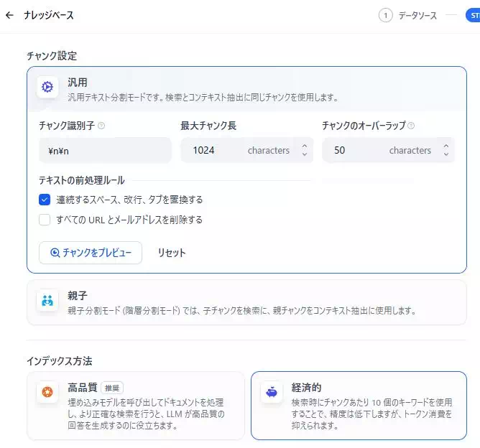The width and height of the screenshot is (480, 448).
Task: Uncheck 連続するスペース、改行、タブを置換する checkbox
Action: 45,200
